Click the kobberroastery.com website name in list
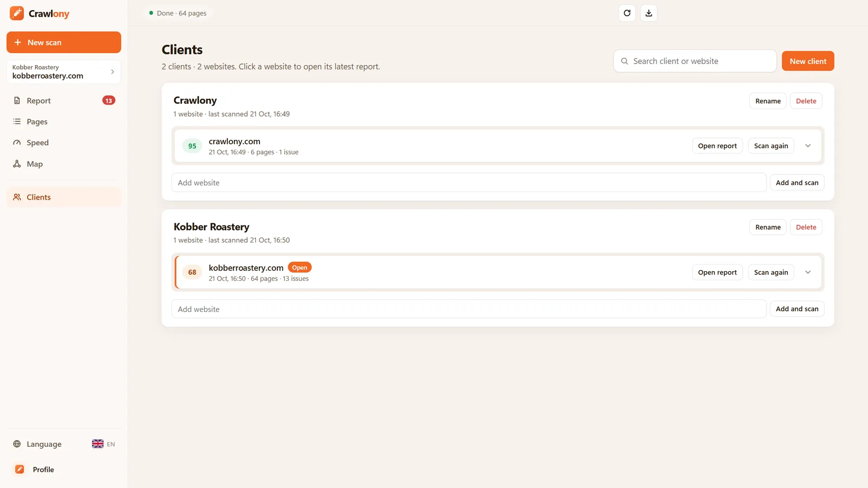This screenshot has height=488, width=868. tap(246, 268)
